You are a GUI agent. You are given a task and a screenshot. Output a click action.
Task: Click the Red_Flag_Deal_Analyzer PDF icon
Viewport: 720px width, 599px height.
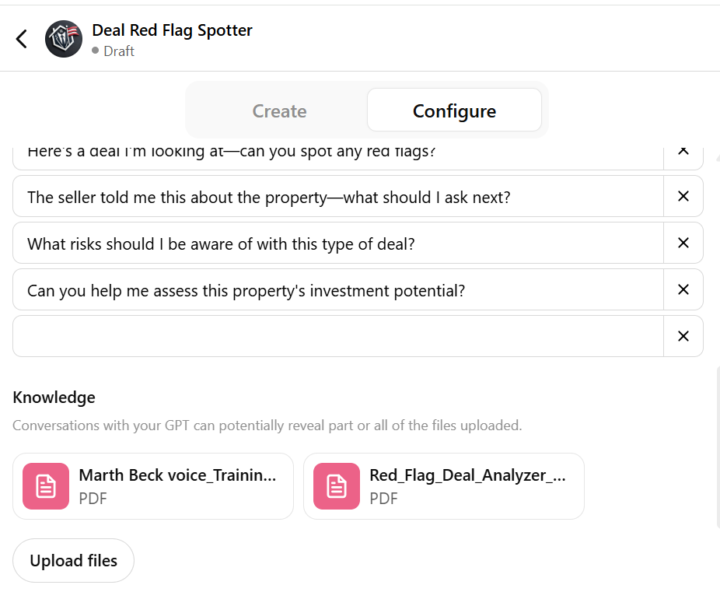pos(337,486)
